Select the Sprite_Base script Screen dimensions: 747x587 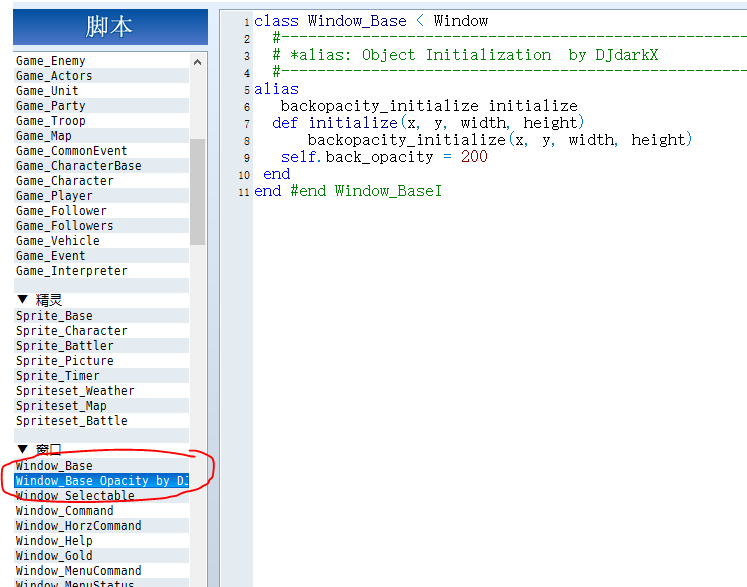(x=101, y=315)
